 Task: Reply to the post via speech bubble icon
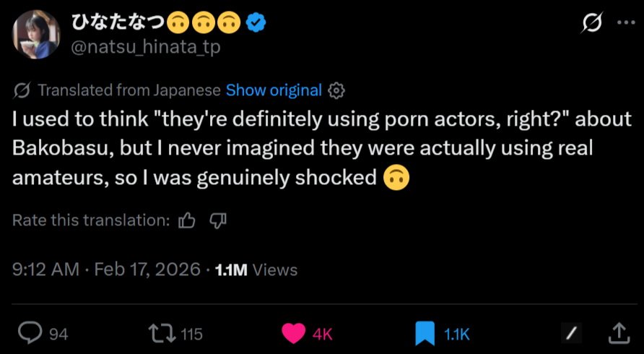30,333
